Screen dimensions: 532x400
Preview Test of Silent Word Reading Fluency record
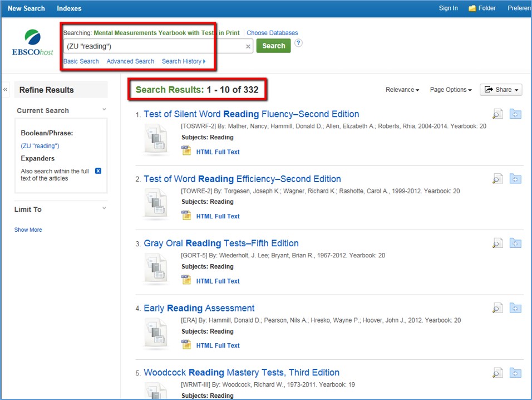(497, 114)
